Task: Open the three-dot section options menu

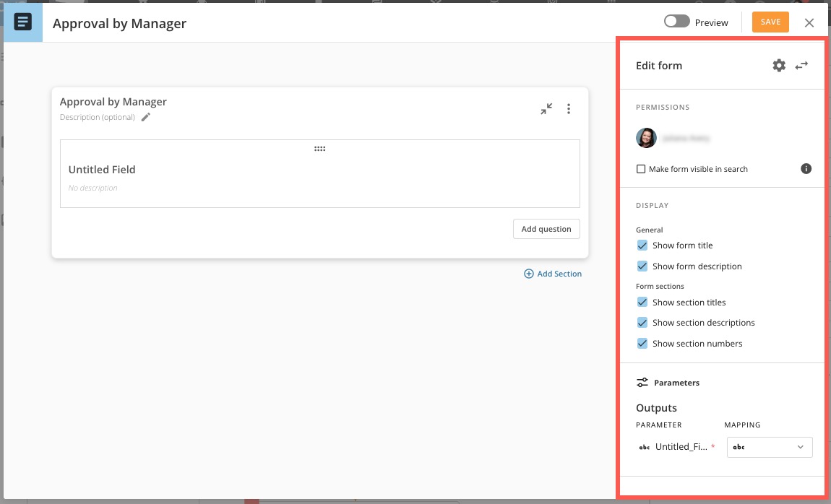Action: 569,109
